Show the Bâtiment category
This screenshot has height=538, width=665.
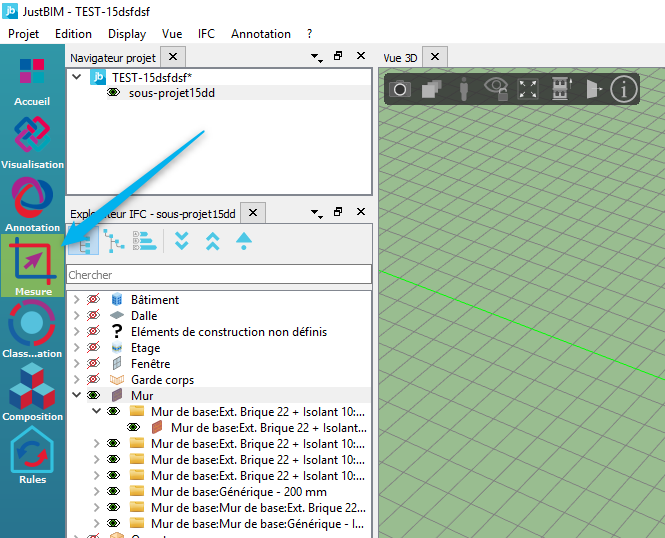tap(93, 299)
